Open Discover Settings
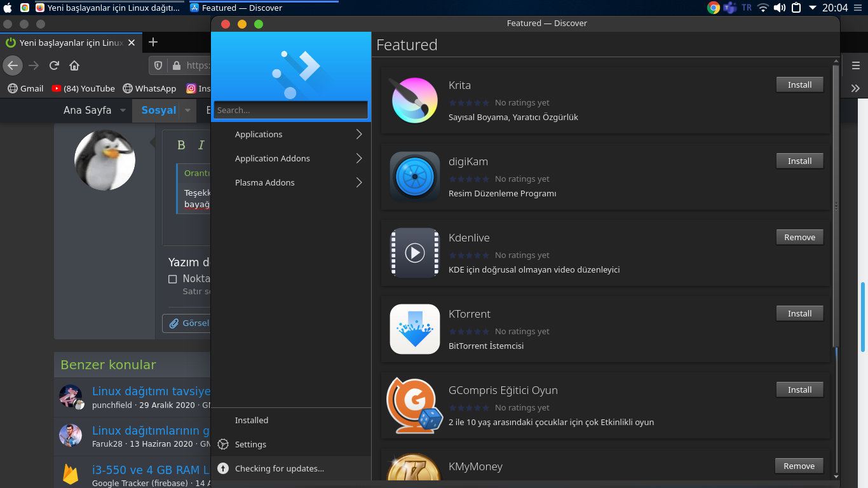 [x=291, y=444]
